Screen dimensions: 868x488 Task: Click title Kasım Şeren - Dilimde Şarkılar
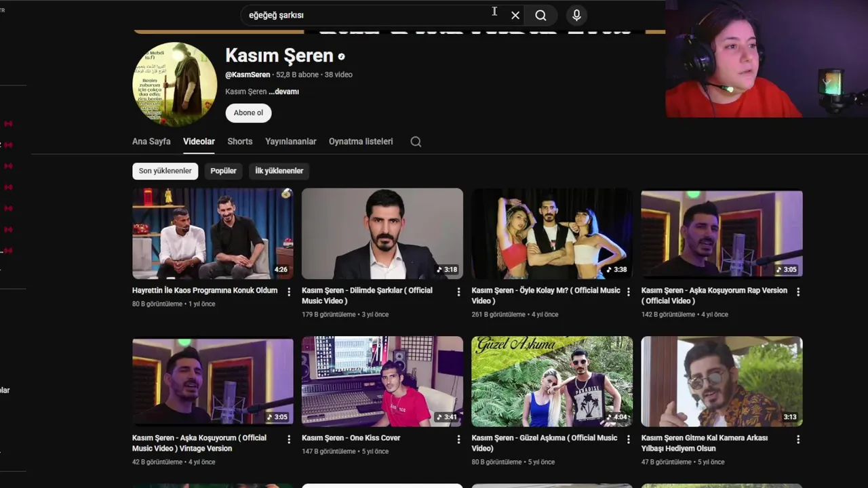(x=367, y=296)
